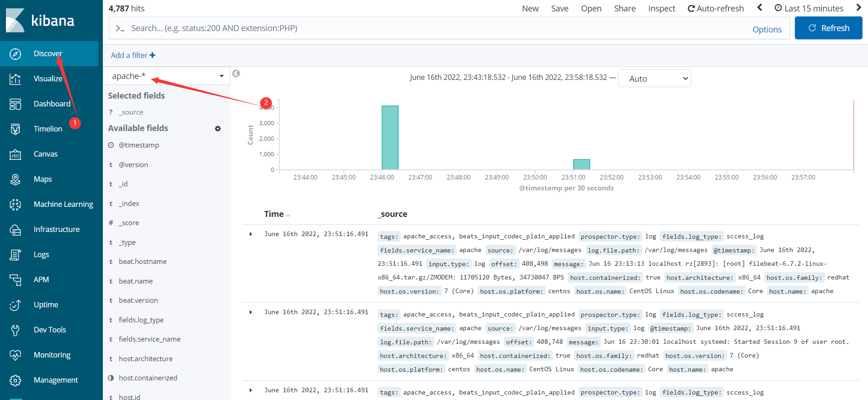Viewport: 868px width, 400px height.
Task: Open Timelion icon in sidebar
Action: coord(15,129)
